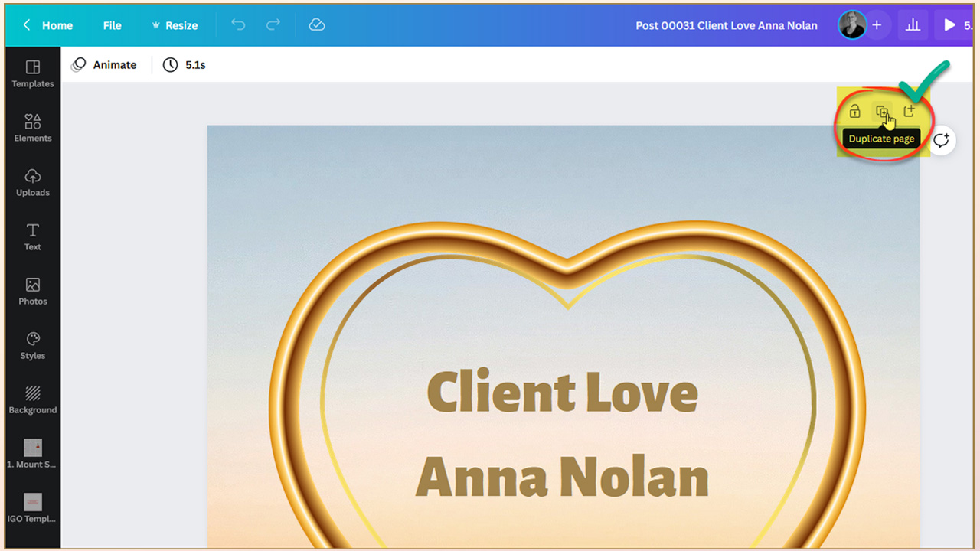Go back using the Home chevron arrow

point(27,25)
